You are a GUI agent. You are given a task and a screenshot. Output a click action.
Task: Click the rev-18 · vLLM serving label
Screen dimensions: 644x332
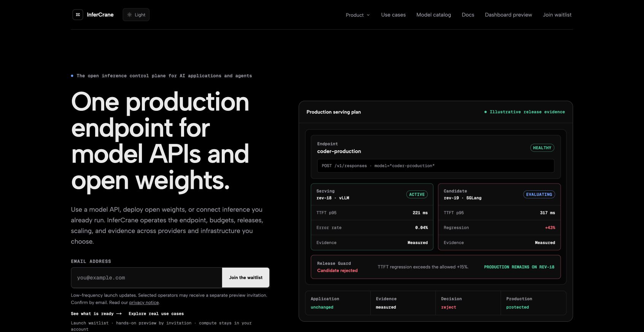333,198
